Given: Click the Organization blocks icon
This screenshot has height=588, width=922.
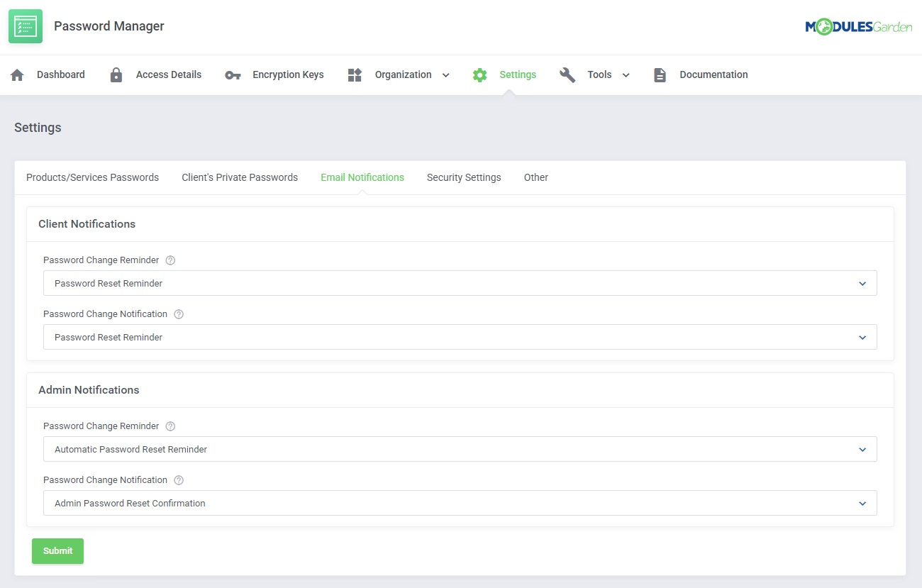Looking at the screenshot, I should tap(355, 74).
